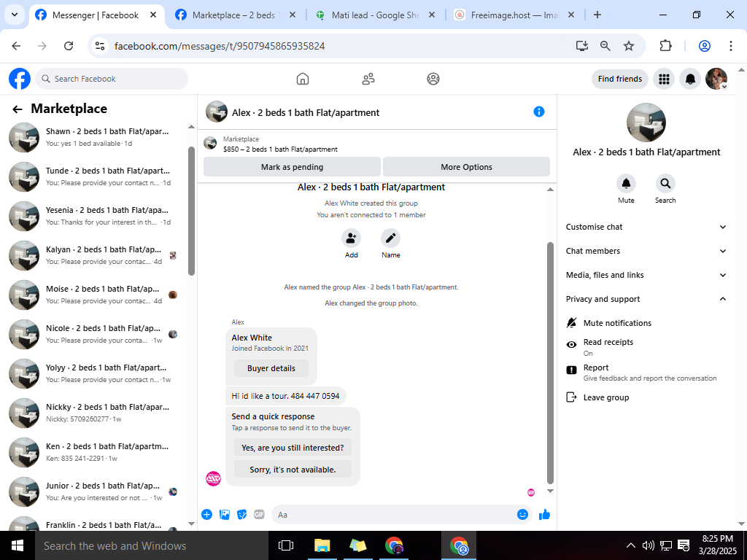Click the Search Facebook field
The width and height of the screenshot is (747, 560).
[112, 79]
